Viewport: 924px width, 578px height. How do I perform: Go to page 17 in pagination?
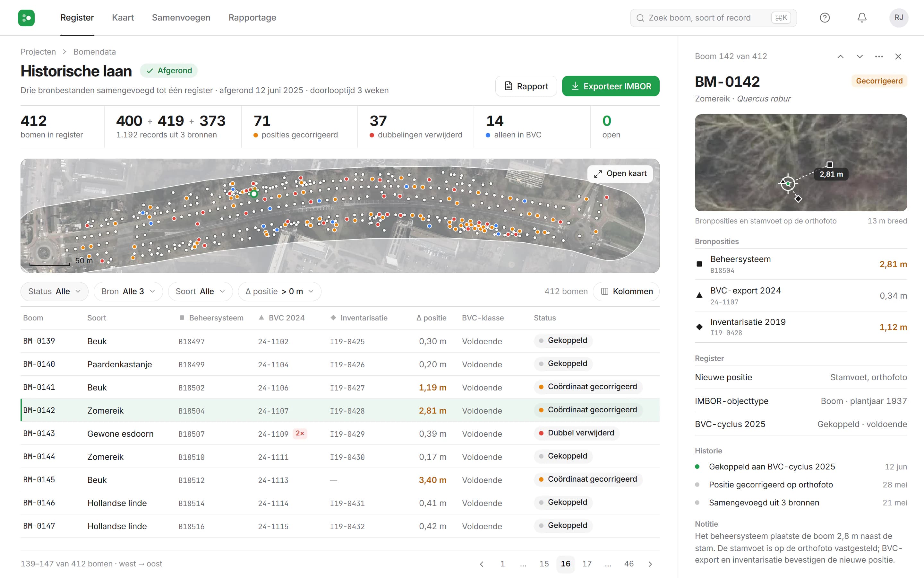coord(587,564)
